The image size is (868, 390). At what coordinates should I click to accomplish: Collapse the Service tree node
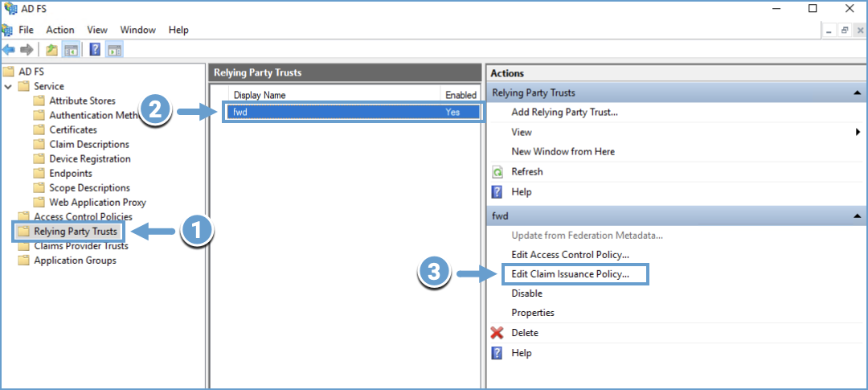(x=8, y=86)
